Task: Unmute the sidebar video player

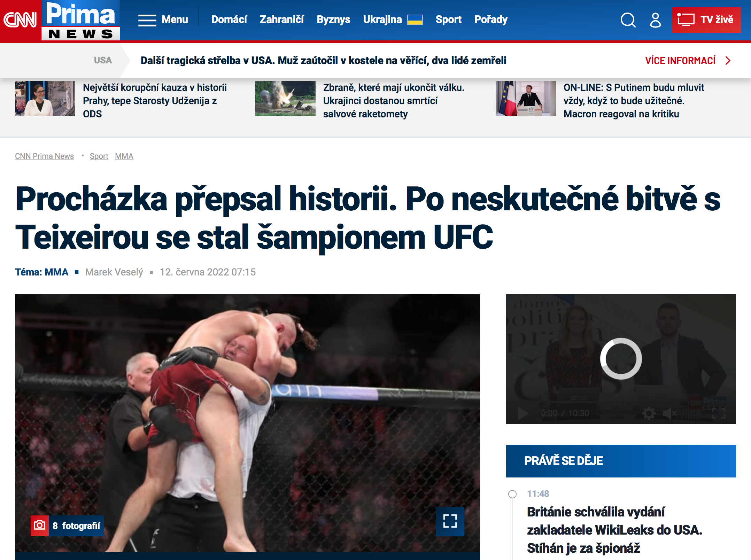Action: click(669, 414)
